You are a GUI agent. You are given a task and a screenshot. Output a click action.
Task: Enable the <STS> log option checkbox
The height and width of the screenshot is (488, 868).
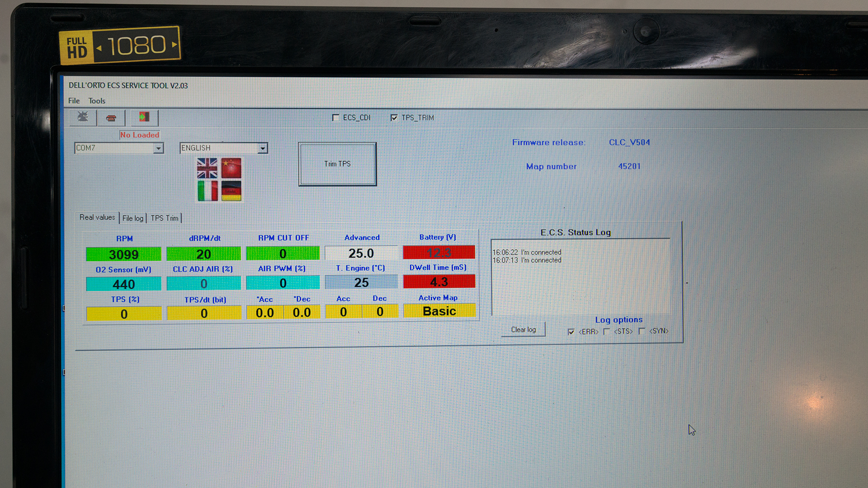point(607,332)
